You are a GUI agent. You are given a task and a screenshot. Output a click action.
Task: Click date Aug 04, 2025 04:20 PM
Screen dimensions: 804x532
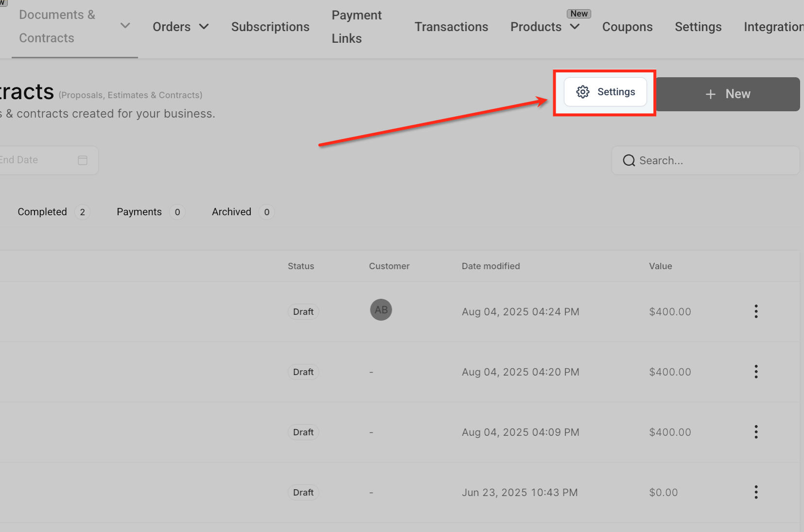(521, 372)
